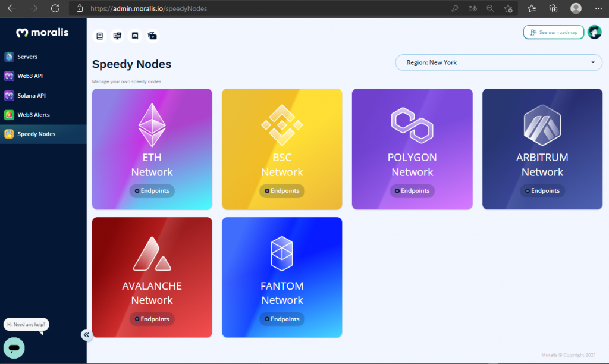
Task: Show Endpoints for ETH Network
Action: (152, 191)
